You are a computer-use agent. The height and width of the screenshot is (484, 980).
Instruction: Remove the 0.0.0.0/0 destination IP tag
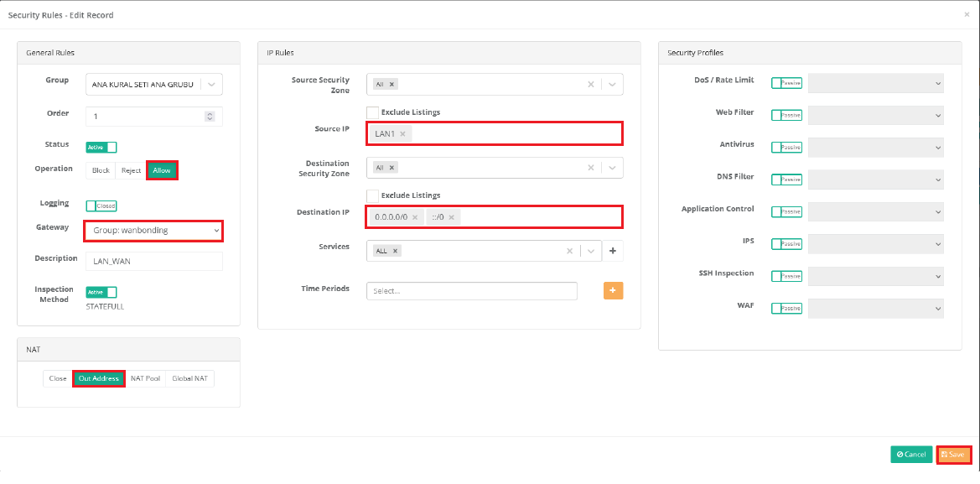414,217
